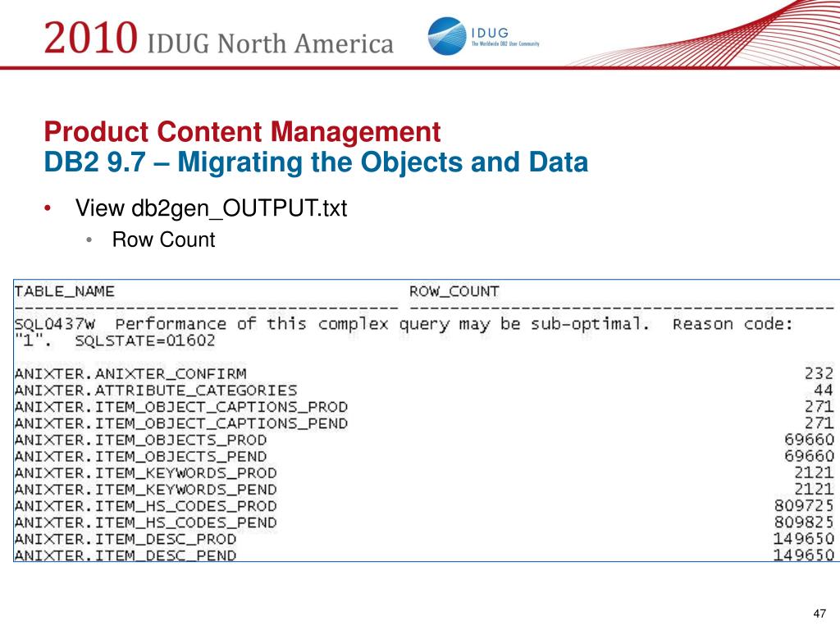
Task: Click the TABLE_NAME column header
Action: 64,291
